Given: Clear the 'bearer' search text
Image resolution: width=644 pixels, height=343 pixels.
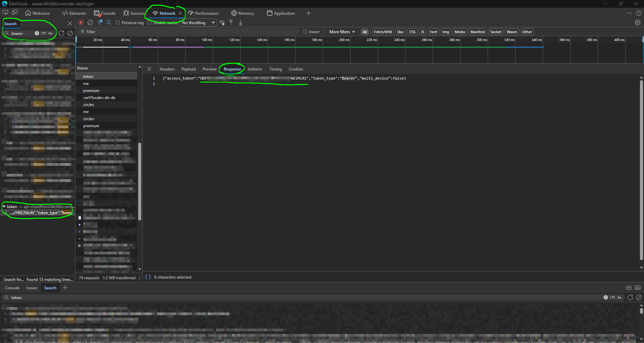Looking at the screenshot, I should (x=37, y=33).
